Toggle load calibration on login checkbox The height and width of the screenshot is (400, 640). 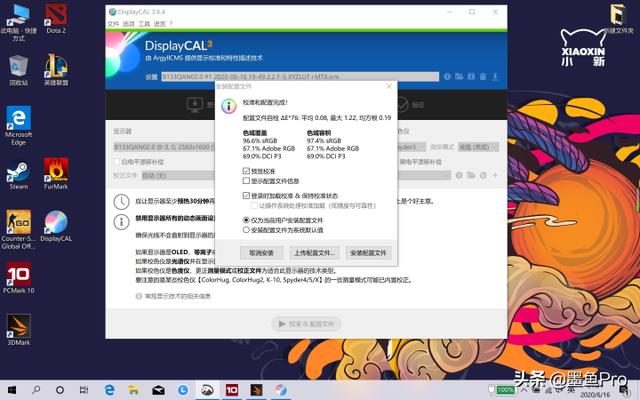[x=246, y=196]
